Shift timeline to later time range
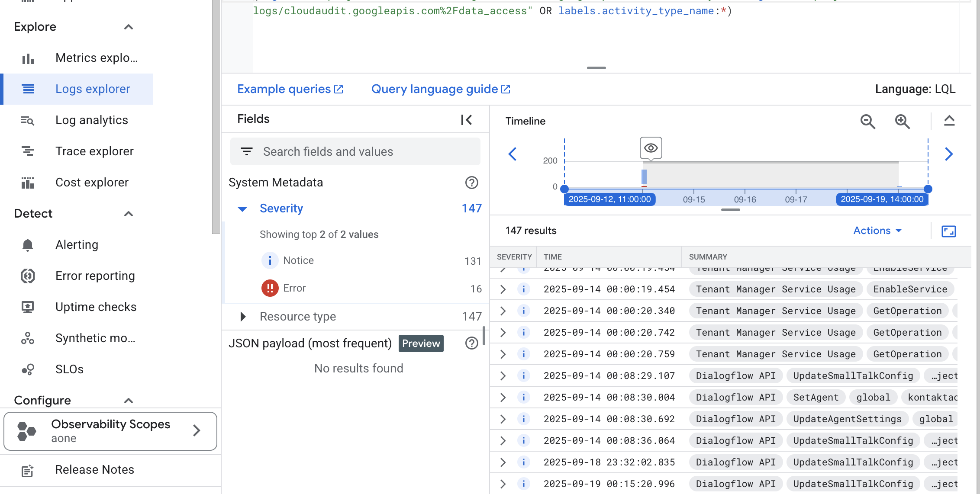Screen dimensions: 980x494 pyautogui.click(x=948, y=154)
